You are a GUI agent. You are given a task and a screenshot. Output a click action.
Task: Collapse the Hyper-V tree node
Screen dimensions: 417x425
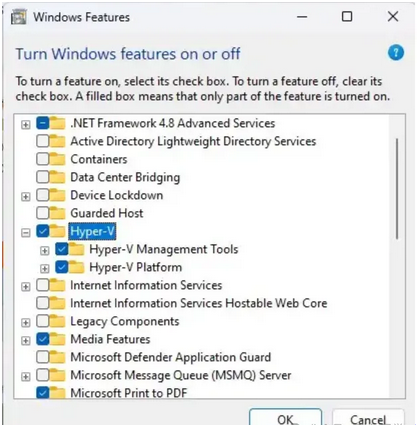click(26, 233)
